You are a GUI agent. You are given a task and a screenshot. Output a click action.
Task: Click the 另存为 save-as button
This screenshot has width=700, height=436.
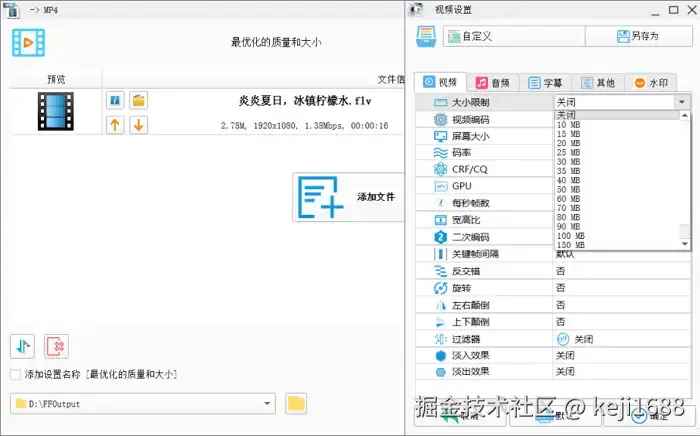point(638,36)
